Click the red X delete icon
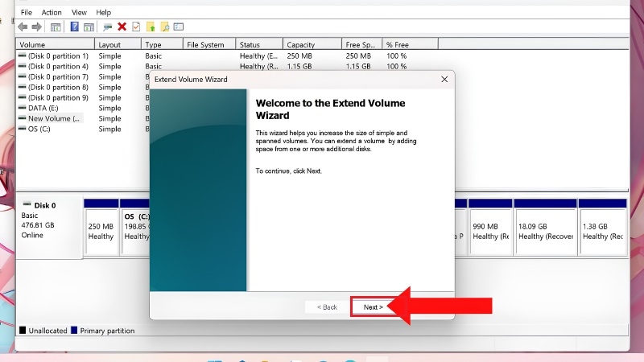Screen dimensions: 644x362 [x=122, y=27]
